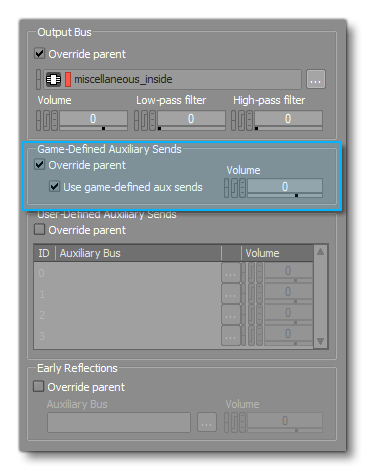Click Early Reflections Volume RTPC indicator
This screenshot has width=366, height=471.
click(x=234, y=423)
